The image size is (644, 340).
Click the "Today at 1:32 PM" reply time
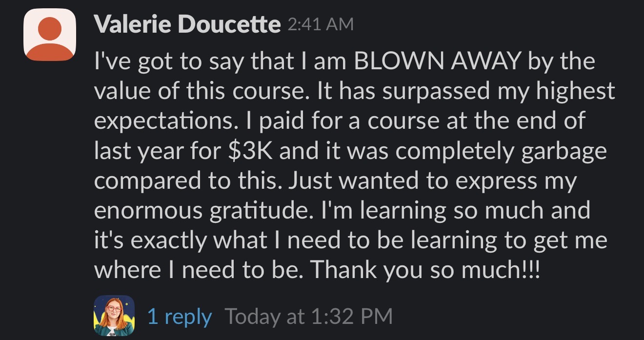[x=308, y=317]
